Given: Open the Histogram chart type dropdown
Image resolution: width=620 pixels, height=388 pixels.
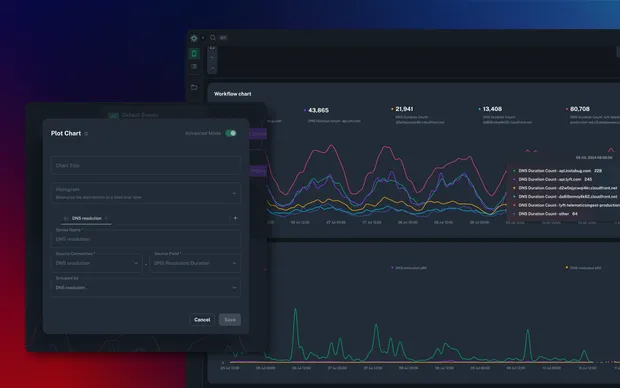Looking at the screenshot, I should [x=146, y=193].
